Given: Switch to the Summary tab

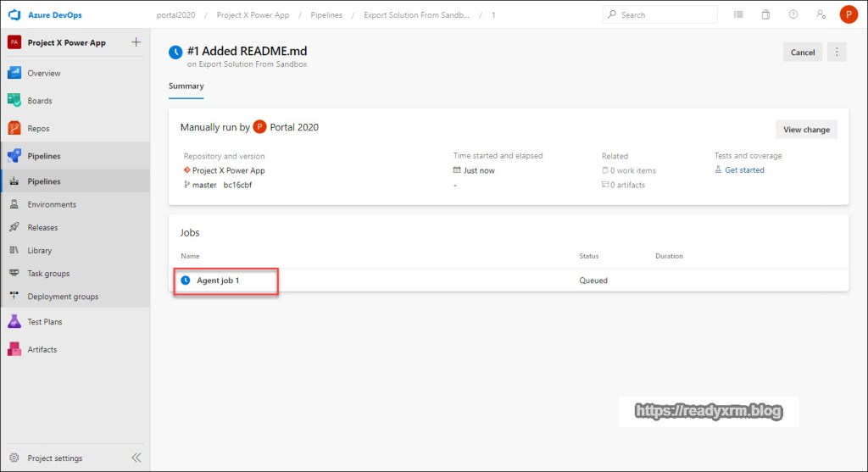Looking at the screenshot, I should 186,86.
